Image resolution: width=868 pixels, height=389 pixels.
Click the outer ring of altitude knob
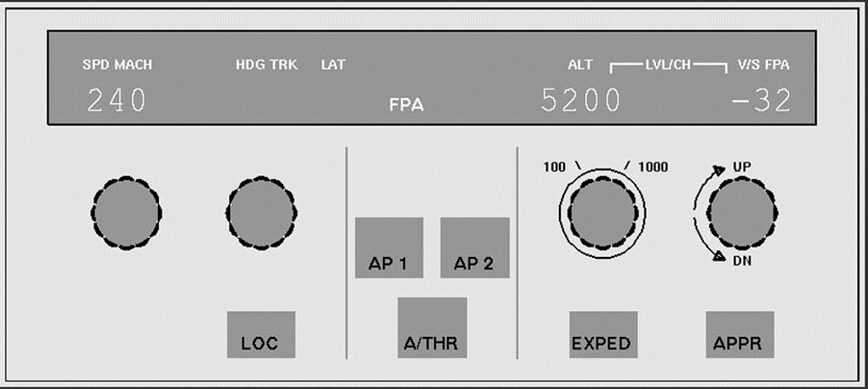(x=603, y=172)
